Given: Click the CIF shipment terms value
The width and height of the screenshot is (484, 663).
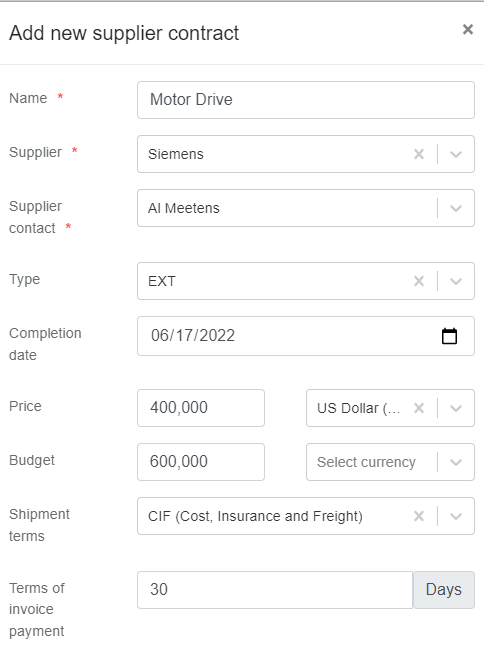Looking at the screenshot, I should (x=255, y=516).
